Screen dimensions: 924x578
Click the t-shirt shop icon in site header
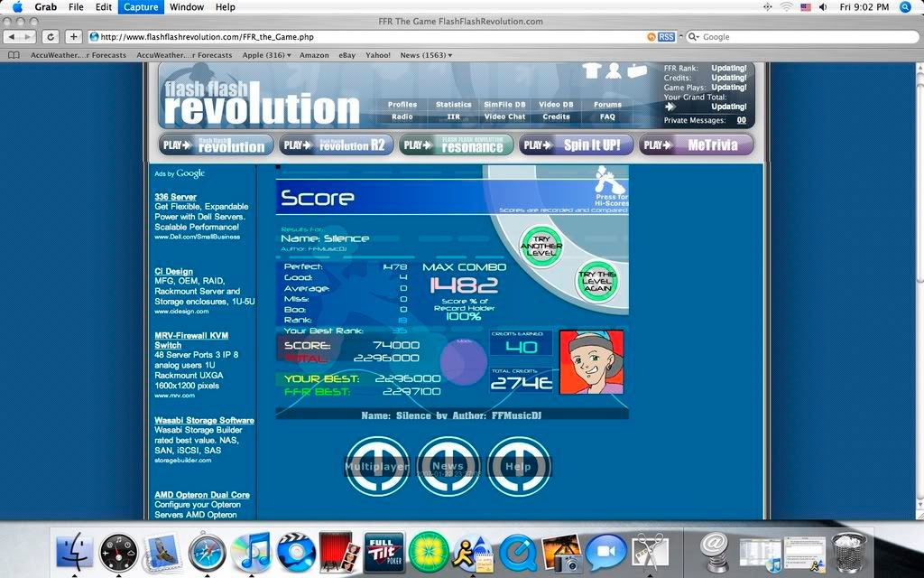pos(592,71)
